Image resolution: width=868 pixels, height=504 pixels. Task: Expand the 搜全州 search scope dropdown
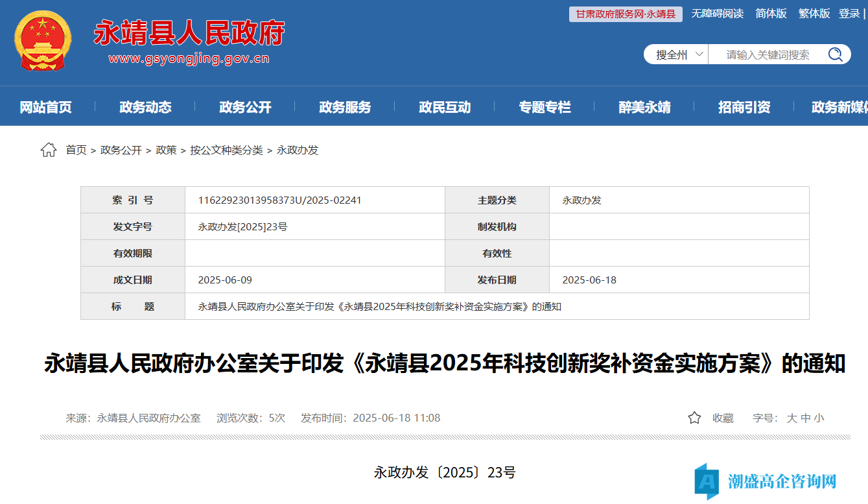[679, 54]
